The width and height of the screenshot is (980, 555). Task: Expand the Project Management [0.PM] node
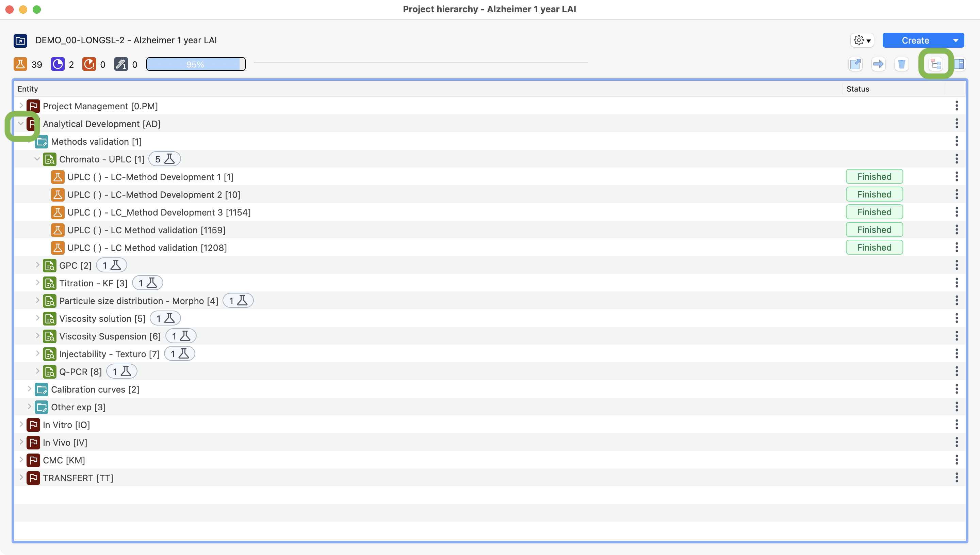coord(21,106)
